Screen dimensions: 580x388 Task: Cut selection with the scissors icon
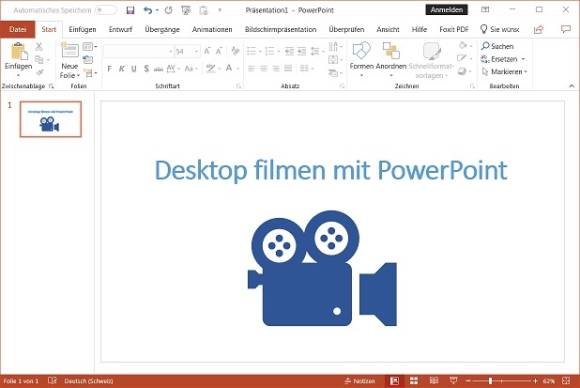coord(39,47)
